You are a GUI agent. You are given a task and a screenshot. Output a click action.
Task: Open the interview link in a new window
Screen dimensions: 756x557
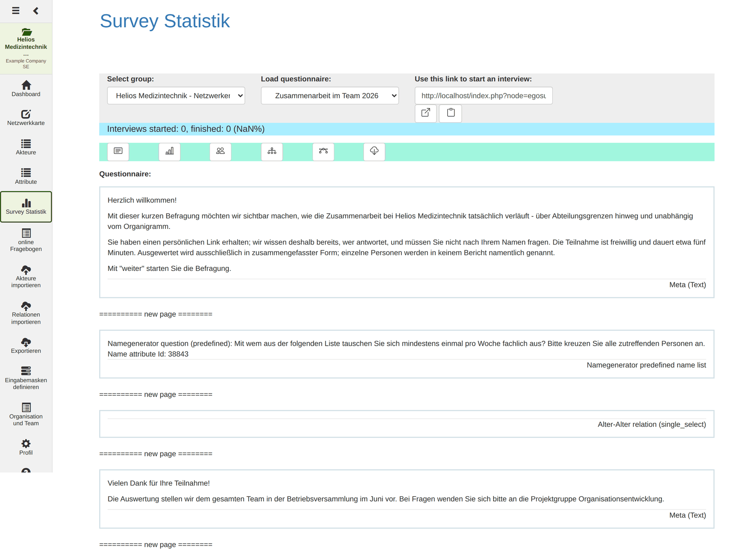[425, 113]
